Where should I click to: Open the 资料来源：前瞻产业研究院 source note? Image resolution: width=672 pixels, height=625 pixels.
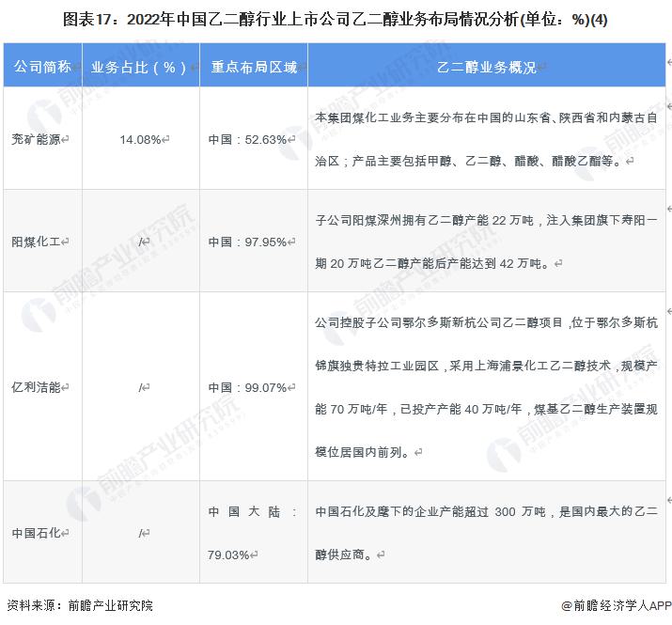pyautogui.click(x=80, y=606)
